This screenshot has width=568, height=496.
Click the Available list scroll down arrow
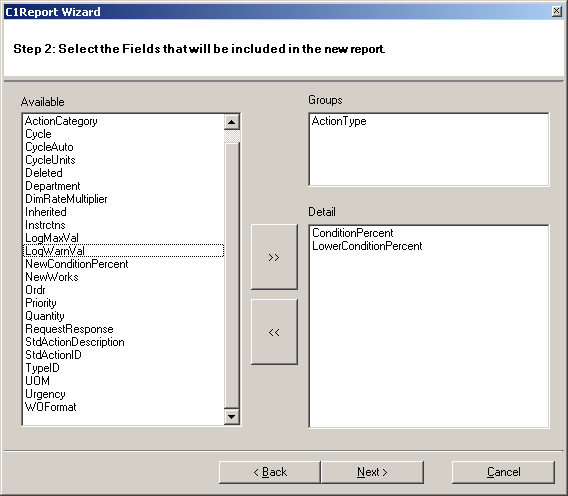click(x=231, y=417)
